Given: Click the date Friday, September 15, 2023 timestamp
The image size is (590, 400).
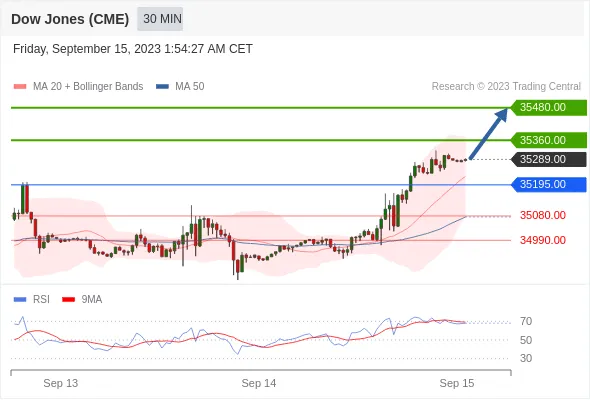Looking at the screenshot, I should click(x=133, y=49).
